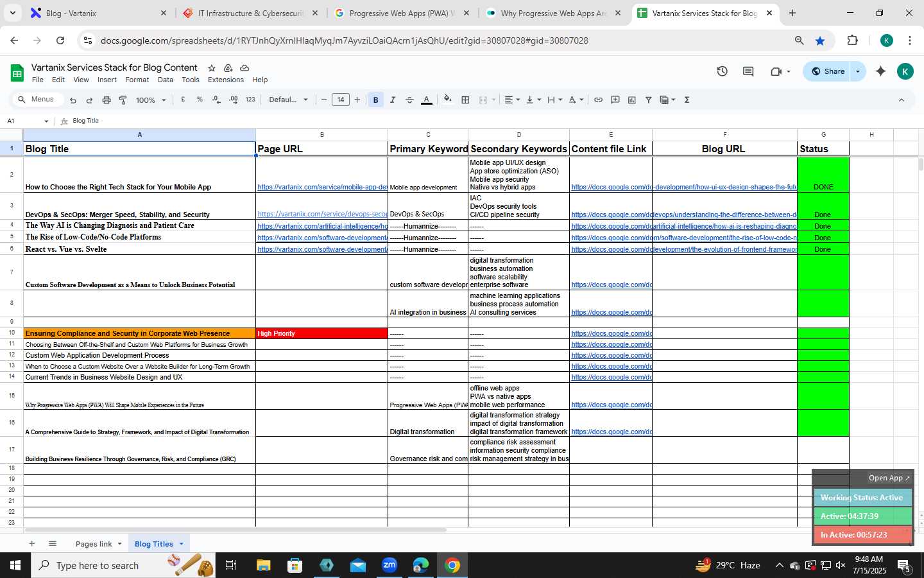Bookmark this page star in address bar

[820, 40]
